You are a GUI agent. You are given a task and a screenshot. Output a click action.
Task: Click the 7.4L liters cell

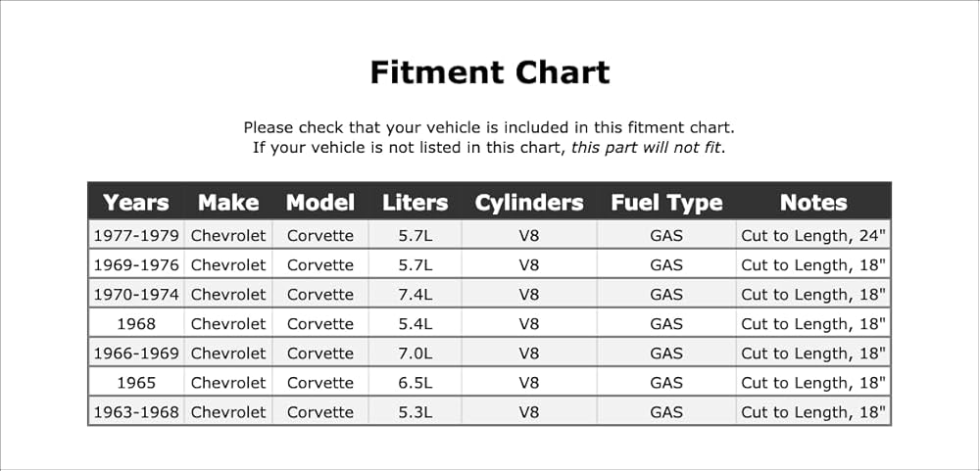coord(415,294)
